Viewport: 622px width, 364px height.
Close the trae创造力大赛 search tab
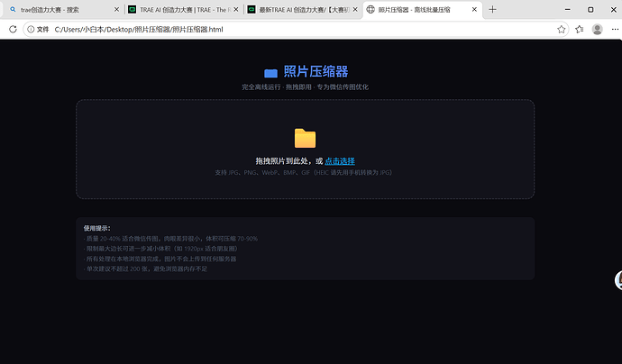click(x=116, y=10)
